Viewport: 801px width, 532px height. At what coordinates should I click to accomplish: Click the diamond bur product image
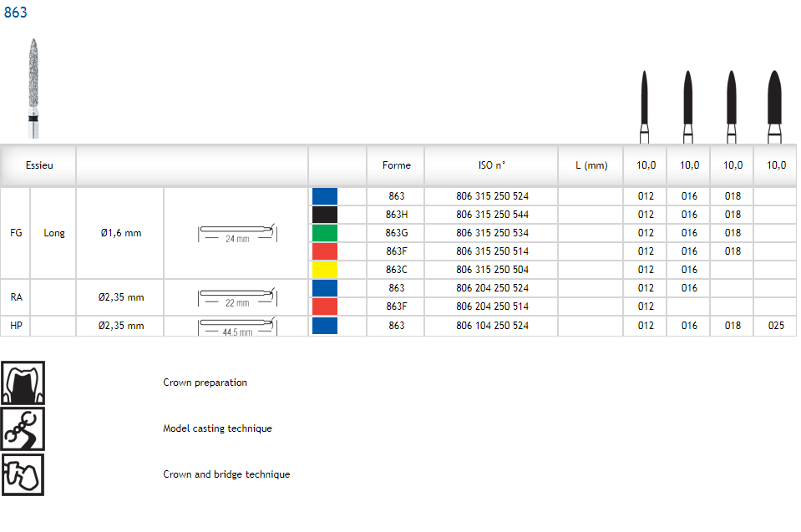[x=33, y=88]
